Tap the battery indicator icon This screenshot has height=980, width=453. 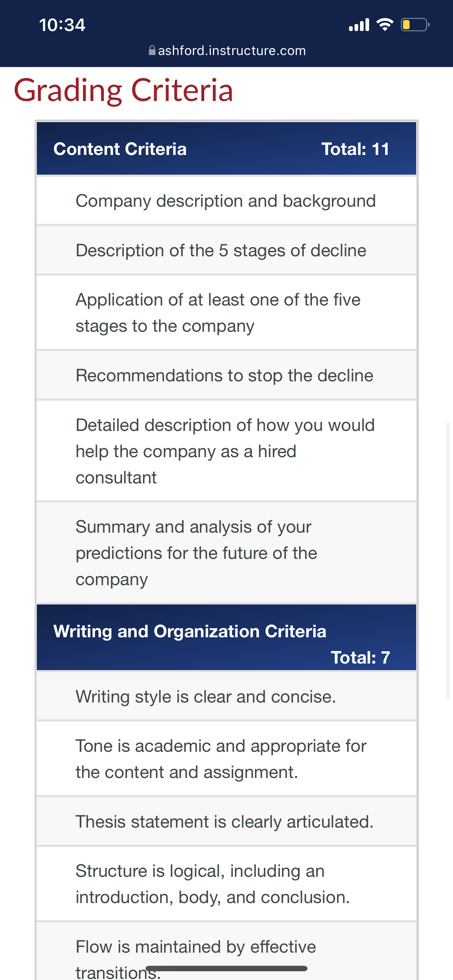415,25
